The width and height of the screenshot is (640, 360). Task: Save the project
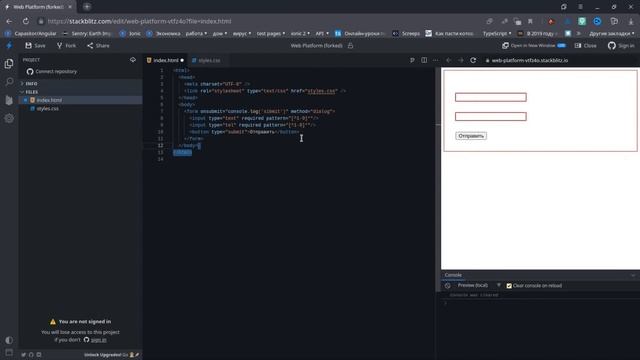(35, 46)
